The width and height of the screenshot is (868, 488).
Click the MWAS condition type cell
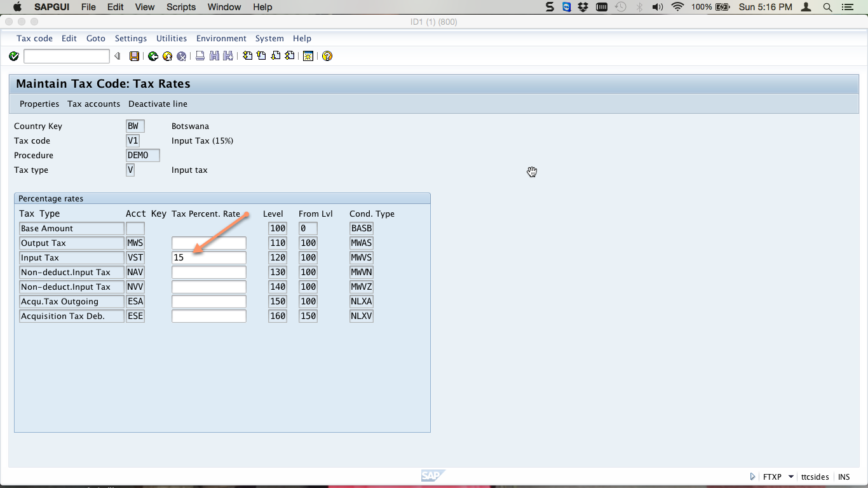[362, 243]
